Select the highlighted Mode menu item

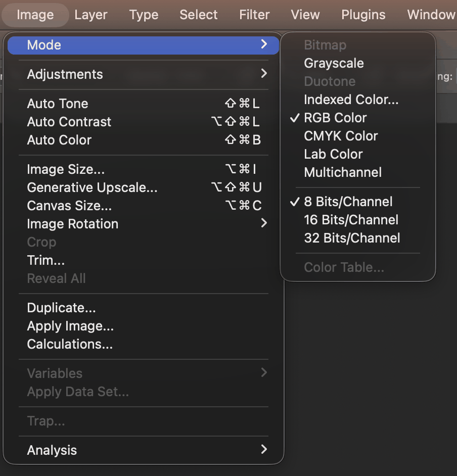click(x=144, y=45)
